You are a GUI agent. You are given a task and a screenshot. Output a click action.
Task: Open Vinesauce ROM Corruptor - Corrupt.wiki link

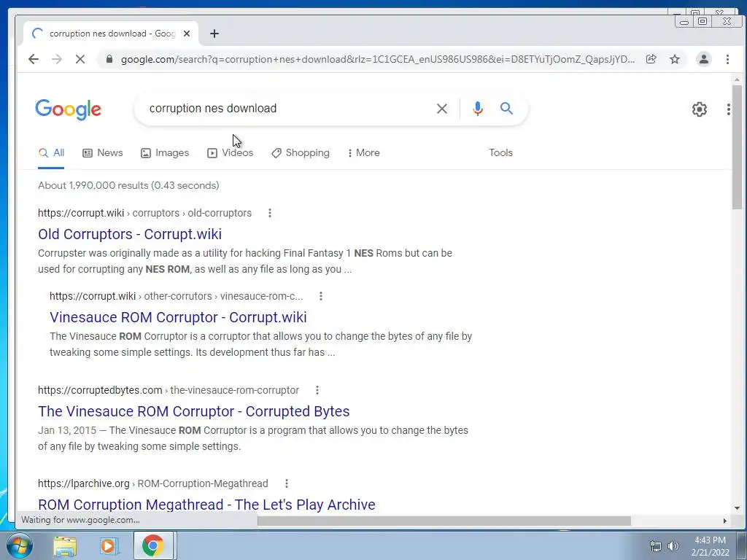178,317
